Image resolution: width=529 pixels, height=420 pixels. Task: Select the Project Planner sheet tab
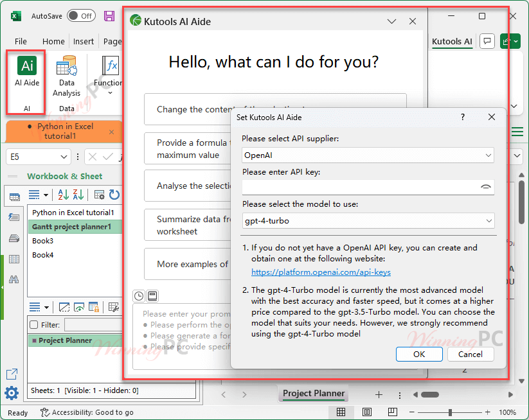tap(314, 394)
